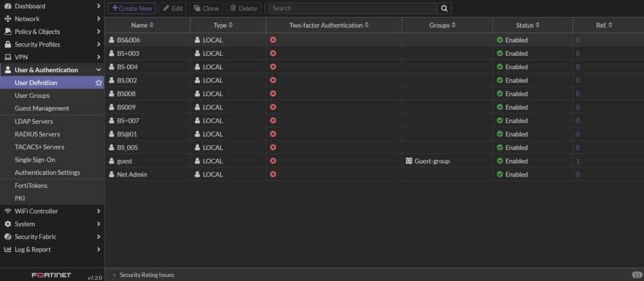The width and height of the screenshot is (644, 281).
Task: Click the Security Fabric sidebar icon
Action: [x=8, y=237]
